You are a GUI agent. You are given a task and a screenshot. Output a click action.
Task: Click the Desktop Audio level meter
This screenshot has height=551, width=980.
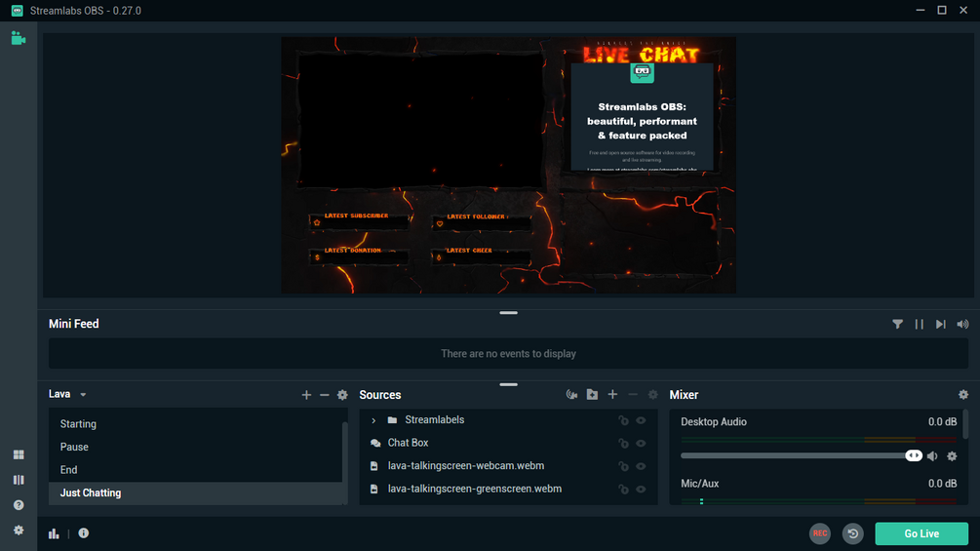(819, 440)
